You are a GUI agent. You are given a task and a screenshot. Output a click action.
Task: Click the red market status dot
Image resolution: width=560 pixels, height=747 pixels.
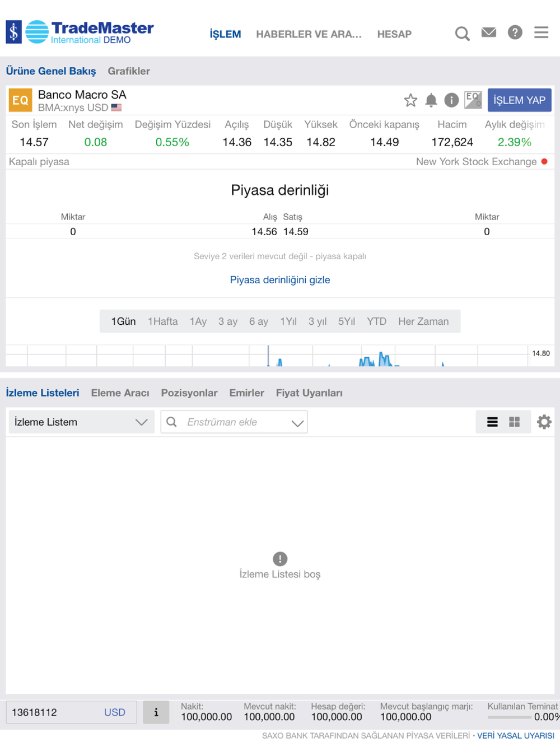[x=544, y=161]
